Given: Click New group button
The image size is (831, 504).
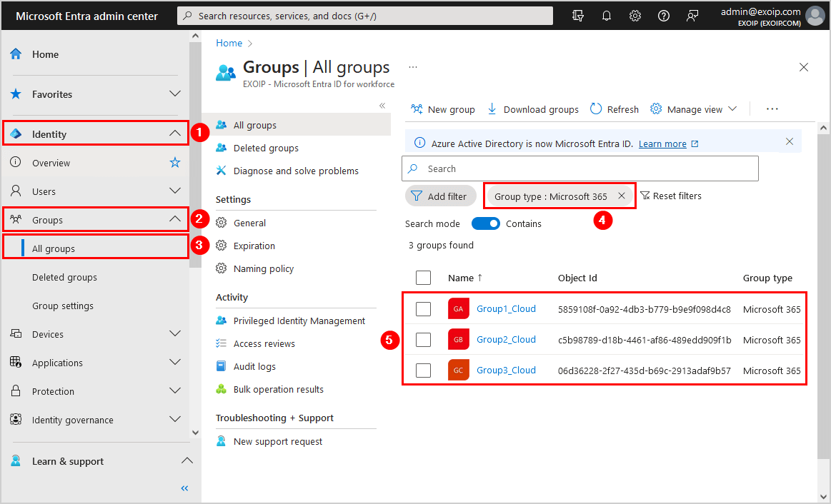Looking at the screenshot, I should [x=442, y=109].
